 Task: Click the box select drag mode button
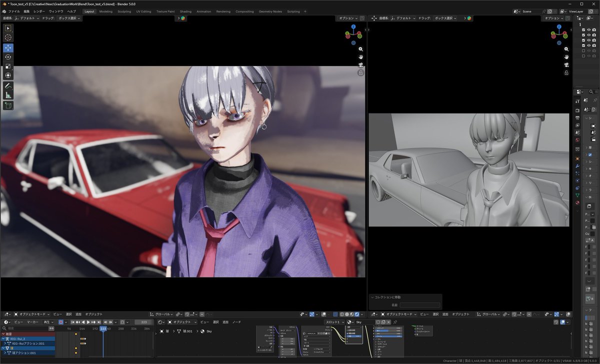[x=69, y=18]
